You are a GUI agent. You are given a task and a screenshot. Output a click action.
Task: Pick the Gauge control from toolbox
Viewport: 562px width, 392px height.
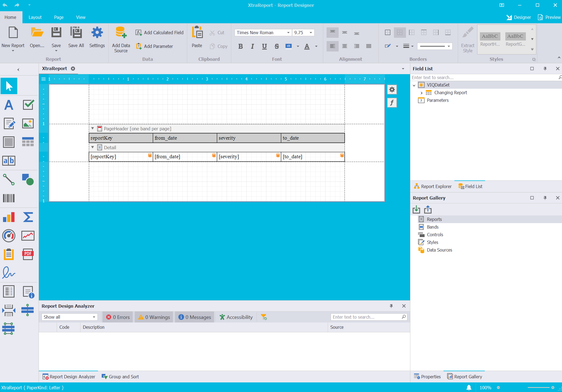tap(9, 235)
